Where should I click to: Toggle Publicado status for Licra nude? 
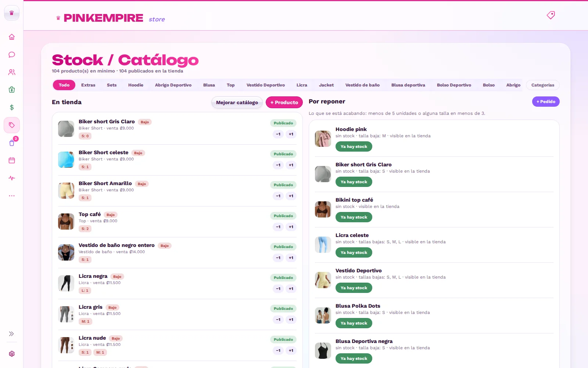coord(283,340)
